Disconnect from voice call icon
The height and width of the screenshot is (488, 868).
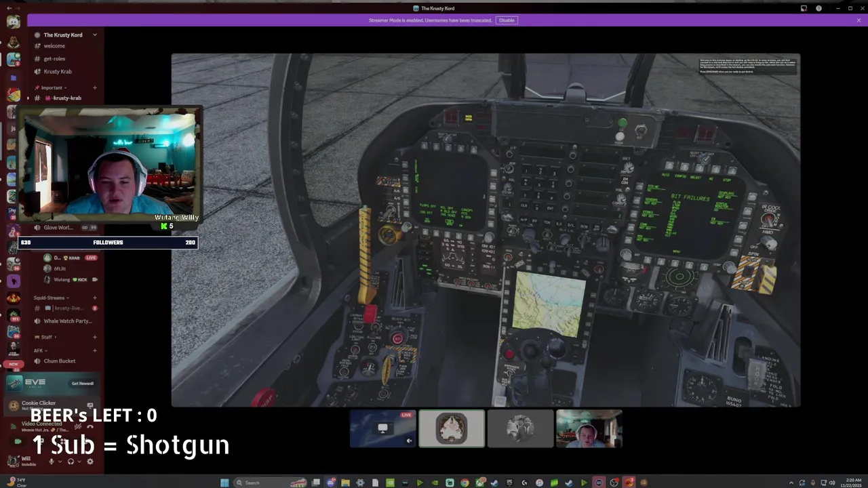pyautogui.click(x=90, y=426)
